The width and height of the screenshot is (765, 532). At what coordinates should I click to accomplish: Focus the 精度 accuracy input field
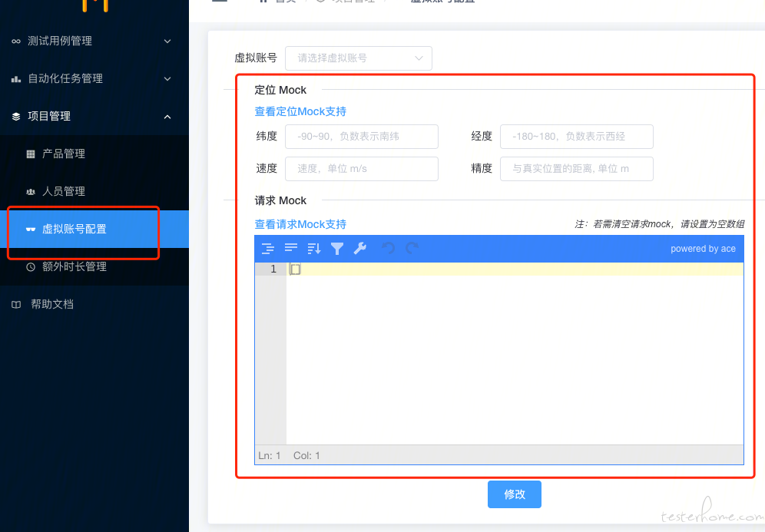(577, 169)
